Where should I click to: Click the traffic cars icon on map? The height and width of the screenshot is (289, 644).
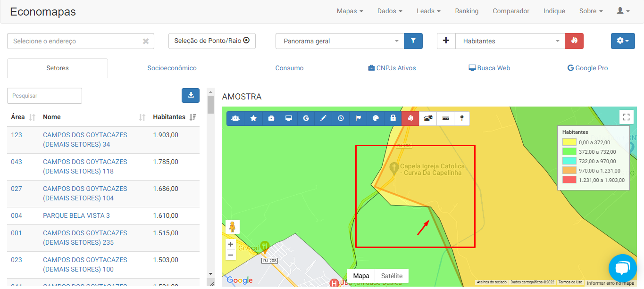428,118
